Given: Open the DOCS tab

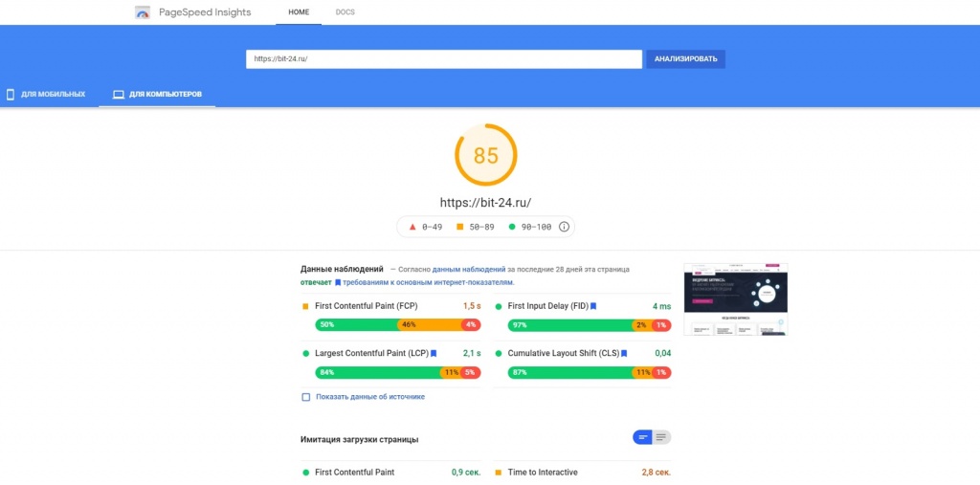Looking at the screenshot, I should (x=345, y=12).
